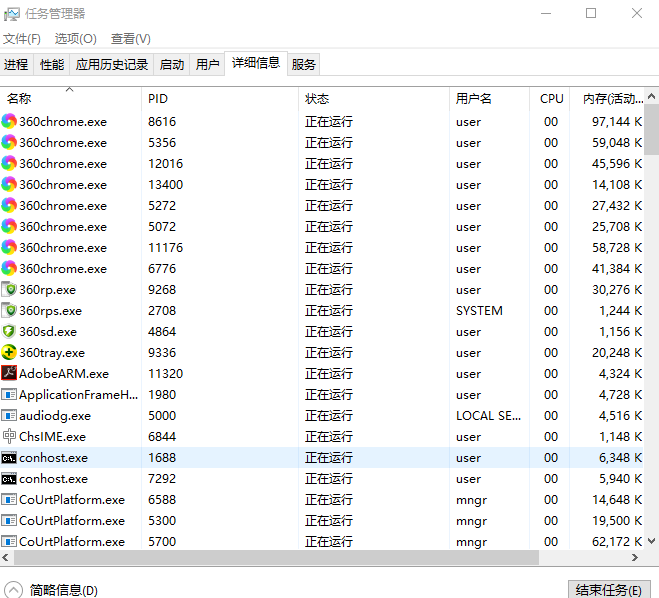Click icon of 360chrome.exe with PID 5272

9,205
